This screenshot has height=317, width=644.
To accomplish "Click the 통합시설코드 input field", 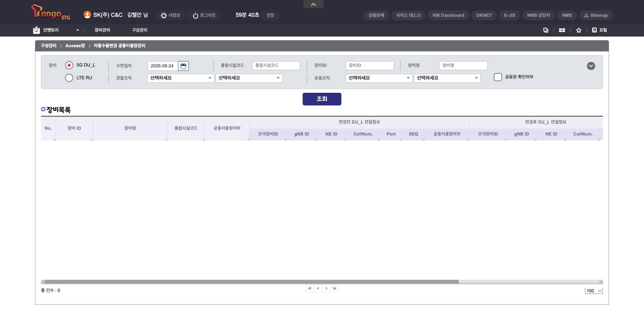I will point(276,65).
